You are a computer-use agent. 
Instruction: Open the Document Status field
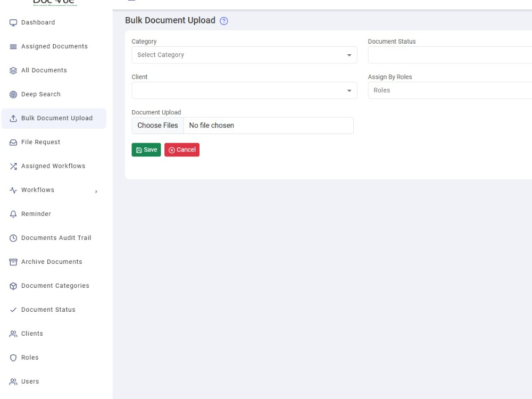coord(450,55)
